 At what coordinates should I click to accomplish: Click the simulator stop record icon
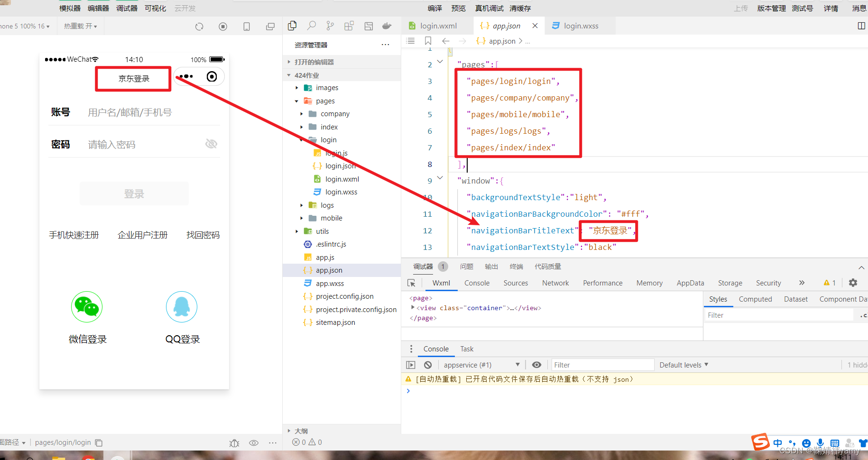click(x=223, y=27)
